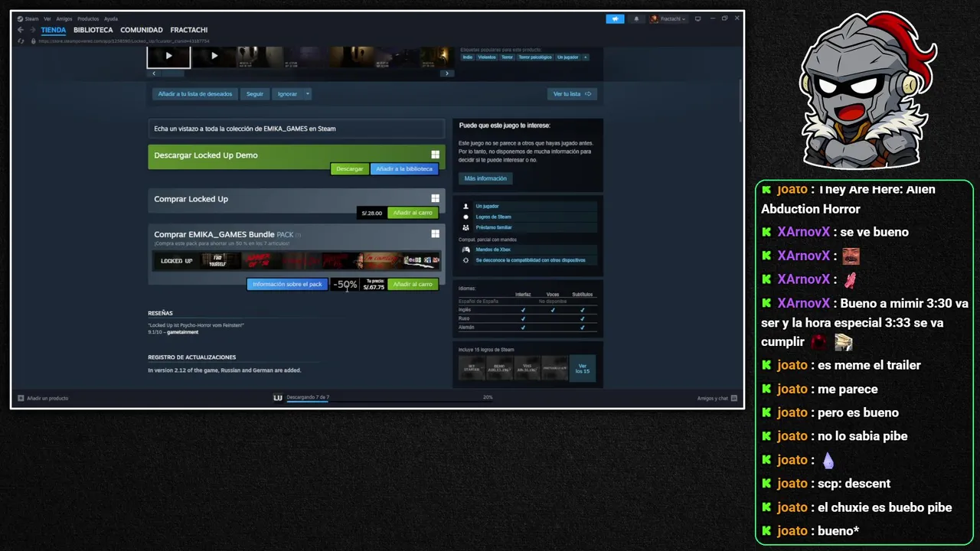Click Windows icon on EMIKA_GAMES Bundle row
Image resolution: width=980 pixels, height=551 pixels.
point(435,234)
